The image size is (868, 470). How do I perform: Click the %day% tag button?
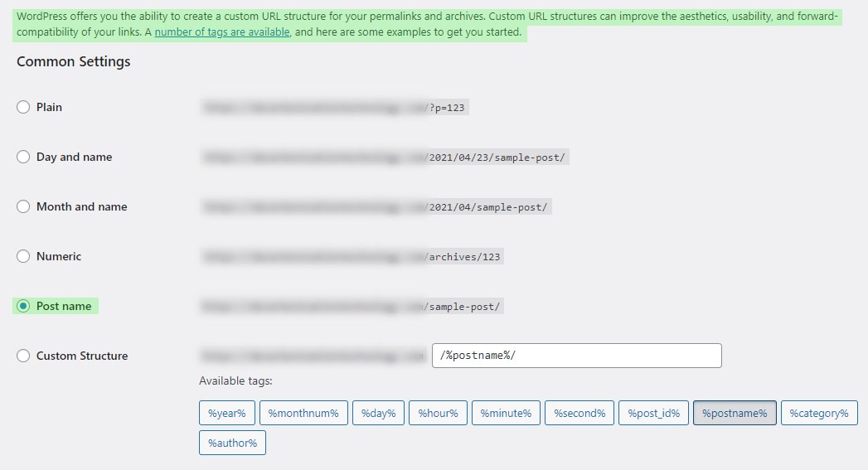[x=377, y=413]
